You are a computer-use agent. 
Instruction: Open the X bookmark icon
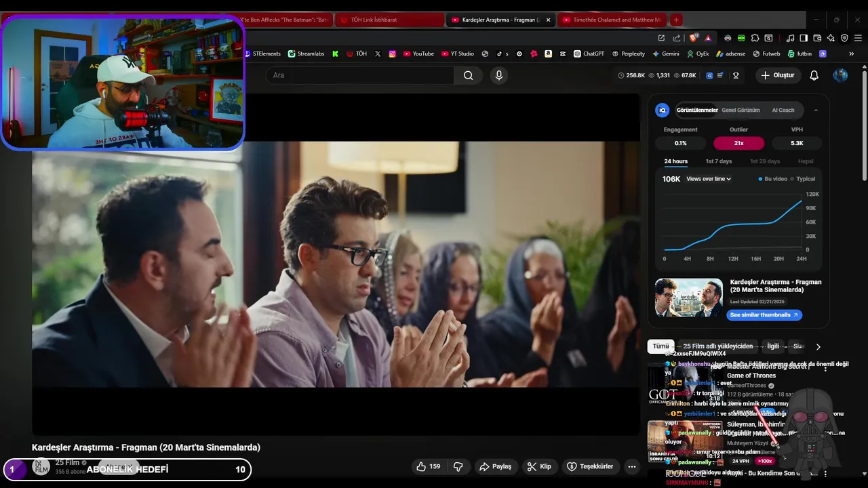pyautogui.click(x=378, y=54)
